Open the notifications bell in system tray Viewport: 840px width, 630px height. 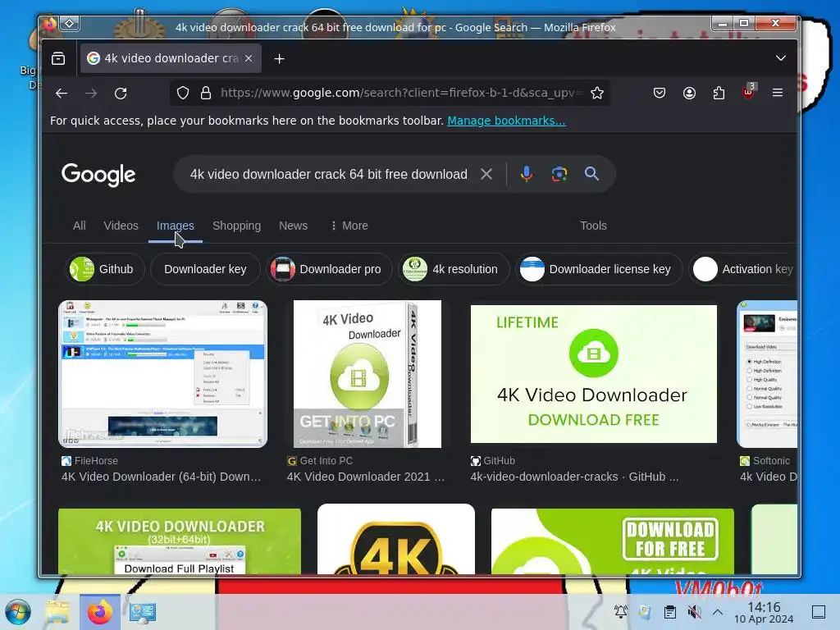point(621,612)
